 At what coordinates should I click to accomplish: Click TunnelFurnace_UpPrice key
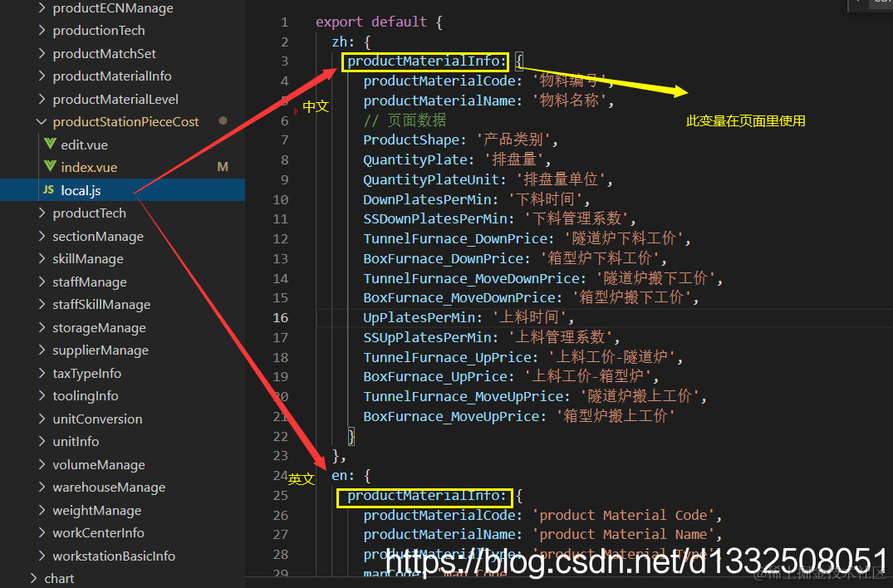450,357
